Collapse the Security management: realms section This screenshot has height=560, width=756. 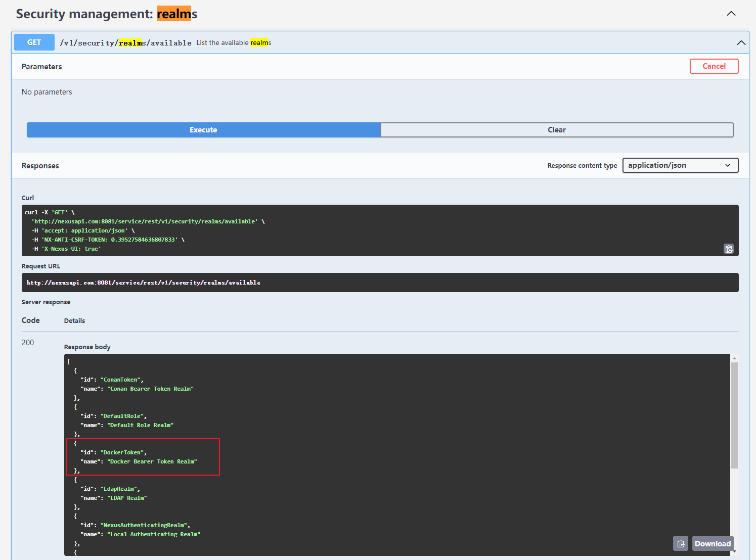(731, 14)
